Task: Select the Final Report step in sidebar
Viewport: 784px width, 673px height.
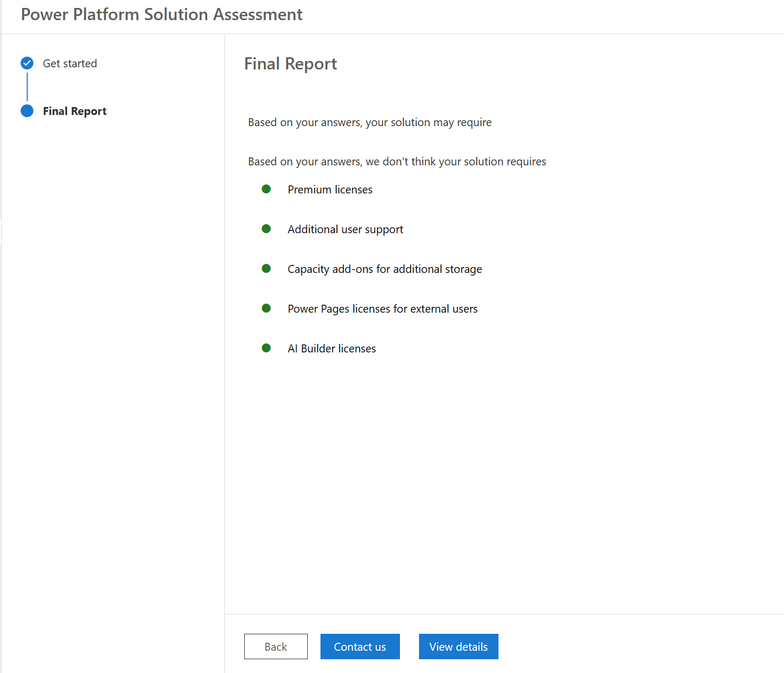Action: [75, 111]
